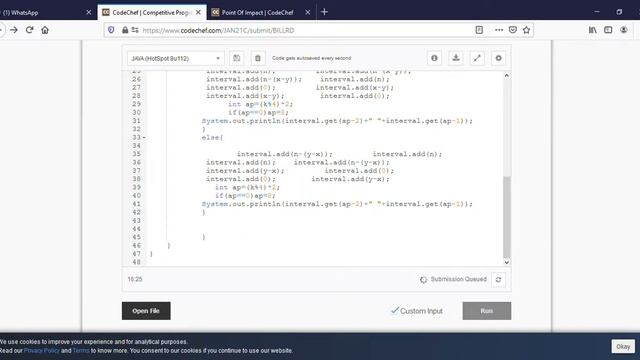Click line number 41 in gutter

point(136,204)
